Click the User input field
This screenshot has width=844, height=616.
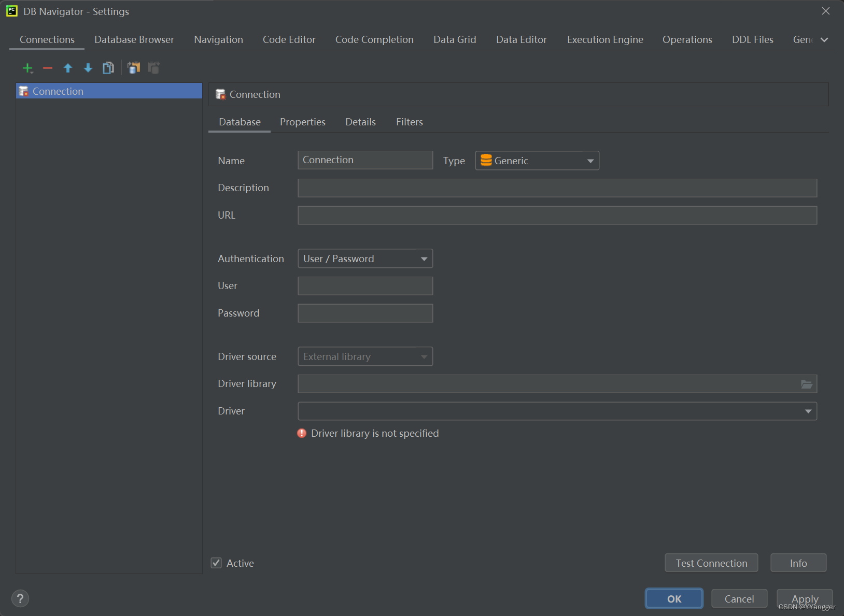click(365, 286)
